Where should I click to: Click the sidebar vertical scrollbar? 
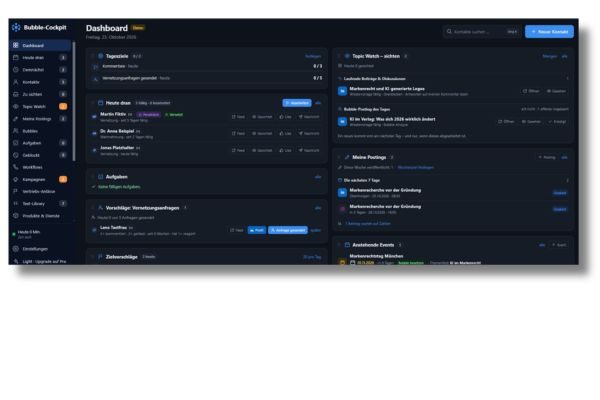click(x=74, y=101)
